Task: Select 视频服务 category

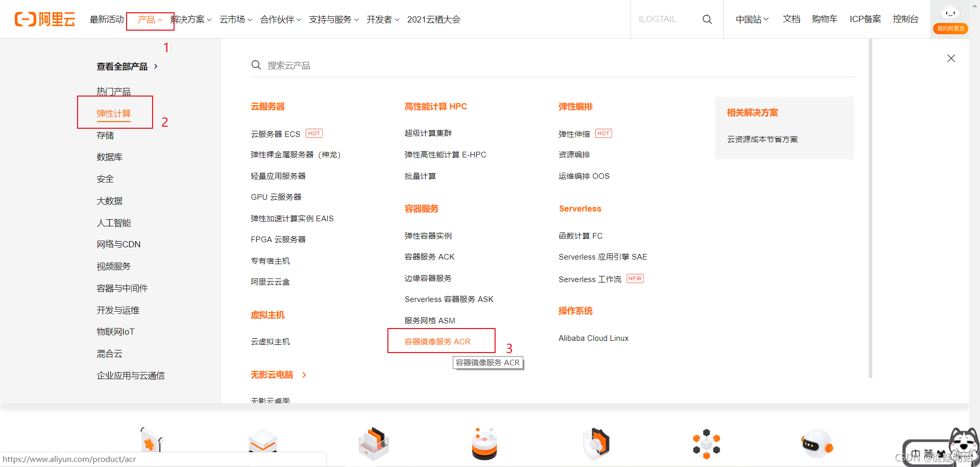Action: (114, 266)
